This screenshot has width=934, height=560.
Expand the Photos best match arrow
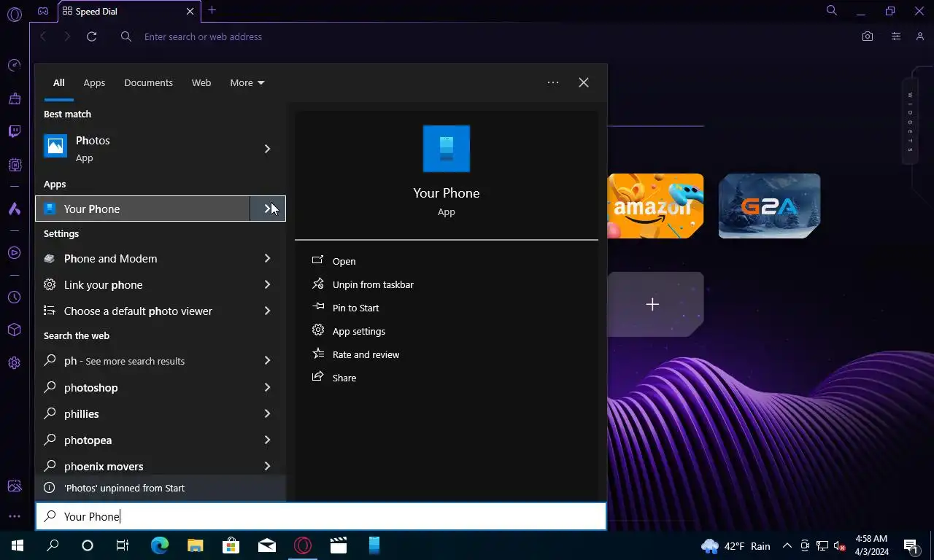point(267,149)
